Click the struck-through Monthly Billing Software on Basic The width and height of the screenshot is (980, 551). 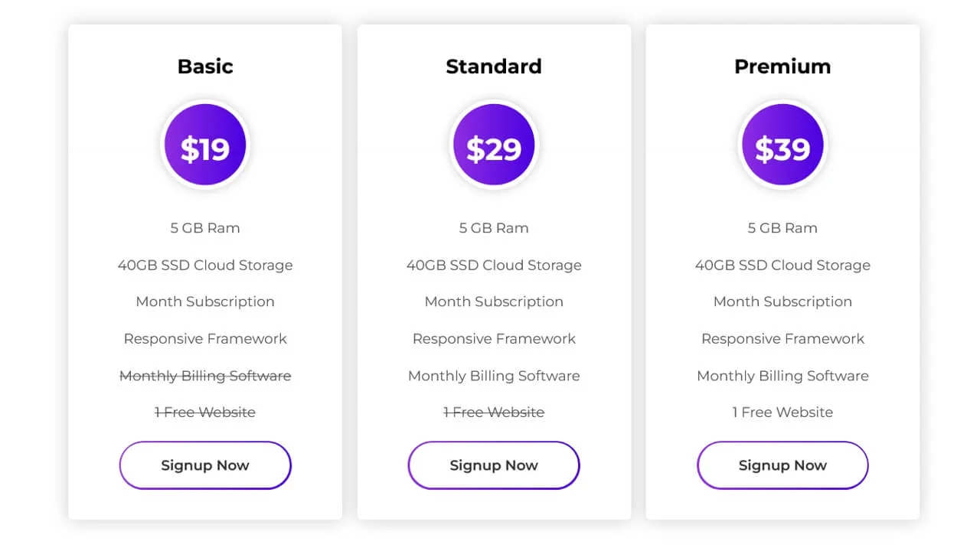click(x=204, y=376)
